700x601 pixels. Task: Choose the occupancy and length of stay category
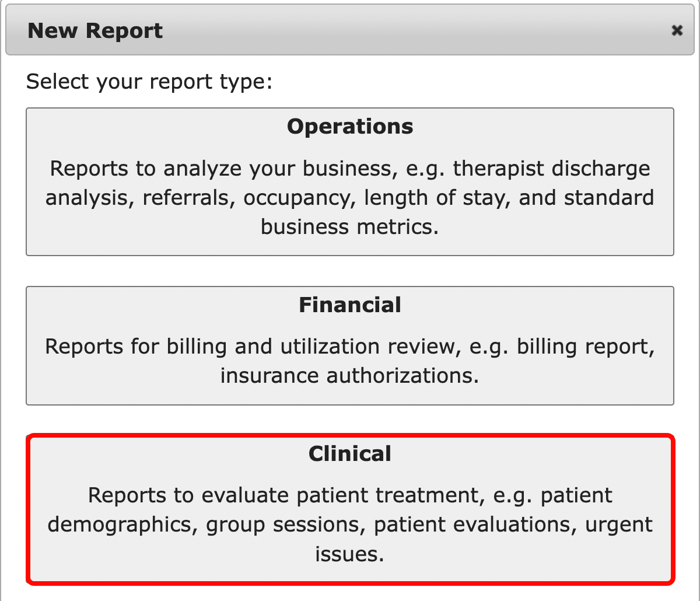(x=349, y=181)
